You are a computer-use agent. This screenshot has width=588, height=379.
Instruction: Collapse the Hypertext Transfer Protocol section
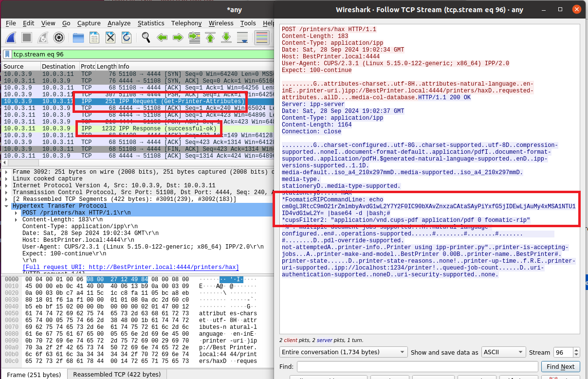[6, 206]
